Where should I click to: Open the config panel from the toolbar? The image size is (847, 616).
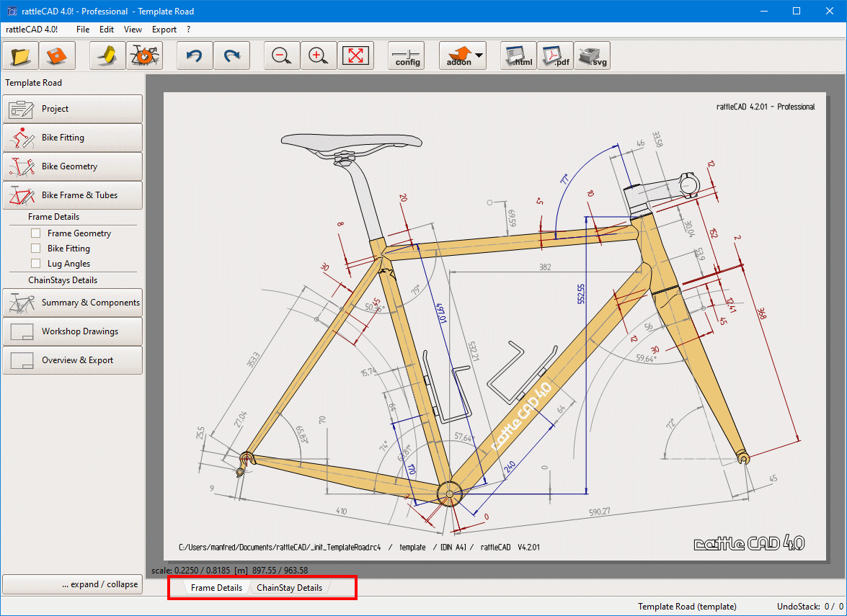[x=407, y=55]
